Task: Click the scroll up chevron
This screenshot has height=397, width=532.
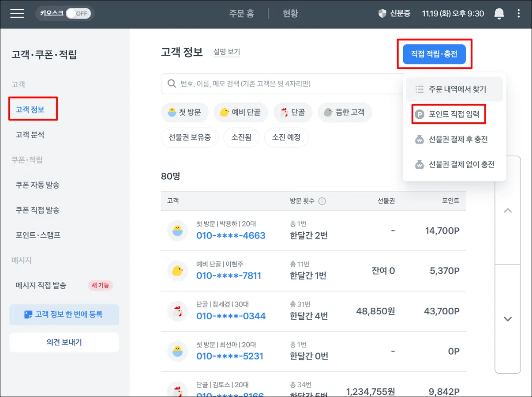Action: point(508,210)
